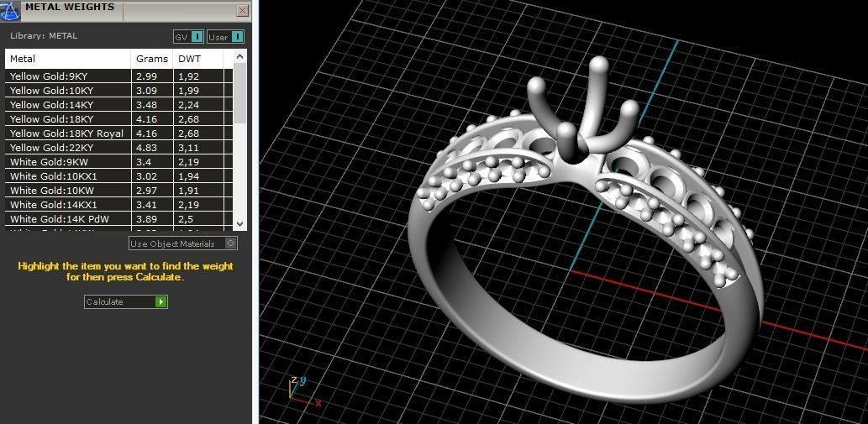Image resolution: width=868 pixels, height=424 pixels.
Task: Click the metal list scroll up arrow
Action: pyautogui.click(x=239, y=55)
